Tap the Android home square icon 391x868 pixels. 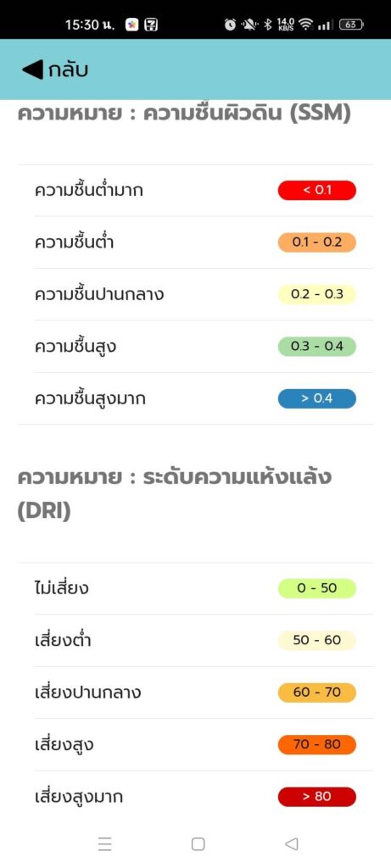[198, 843]
